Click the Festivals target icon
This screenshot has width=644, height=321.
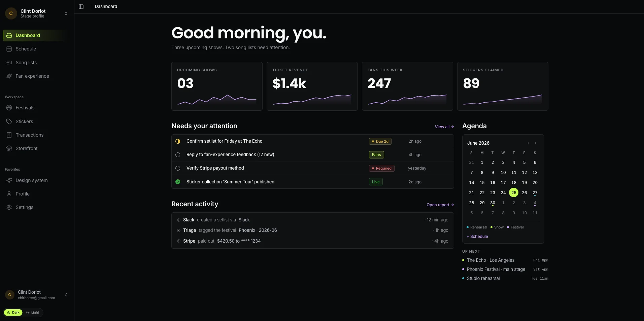tap(9, 108)
